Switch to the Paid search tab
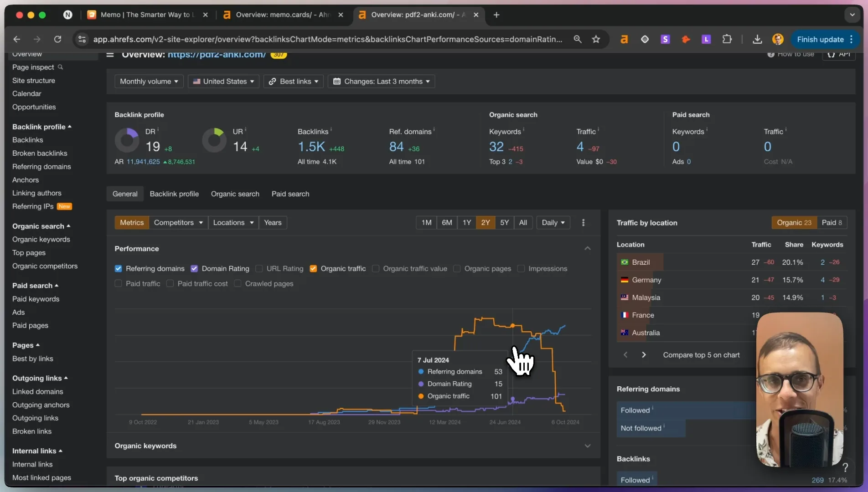This screenshot has width=868, height=492. pos(290,194)
